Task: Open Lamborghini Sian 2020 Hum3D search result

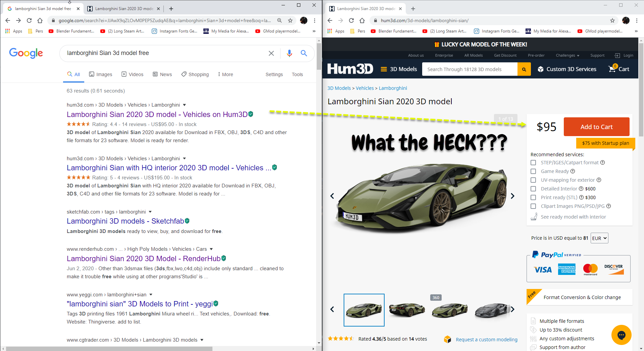Action: [157, 114]
